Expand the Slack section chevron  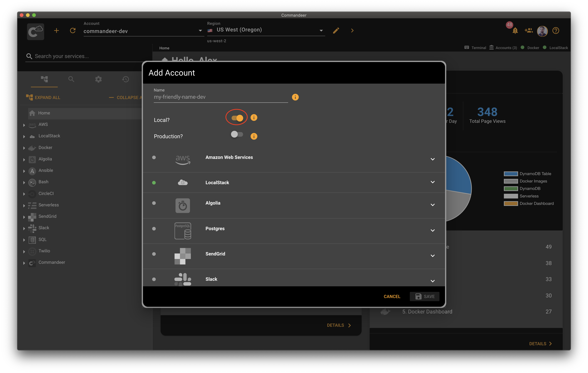tap(433, 281)
